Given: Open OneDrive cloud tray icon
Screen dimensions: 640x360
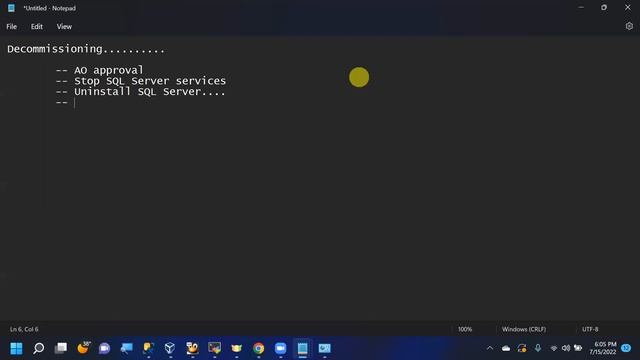Looking at the screenshot, I should (506, 348).
